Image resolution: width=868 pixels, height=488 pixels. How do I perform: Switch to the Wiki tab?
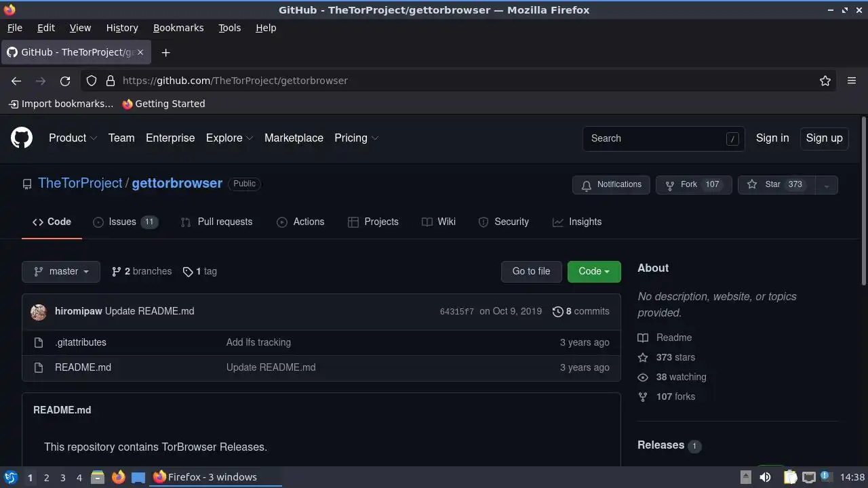439,222
